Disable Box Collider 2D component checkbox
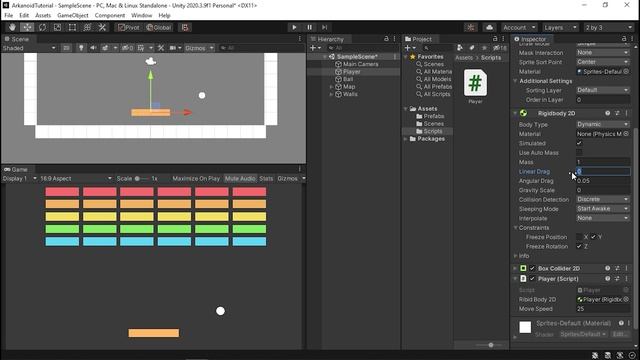Image resolution: width=640 pixels, height=360 pixels. (532, 268)
